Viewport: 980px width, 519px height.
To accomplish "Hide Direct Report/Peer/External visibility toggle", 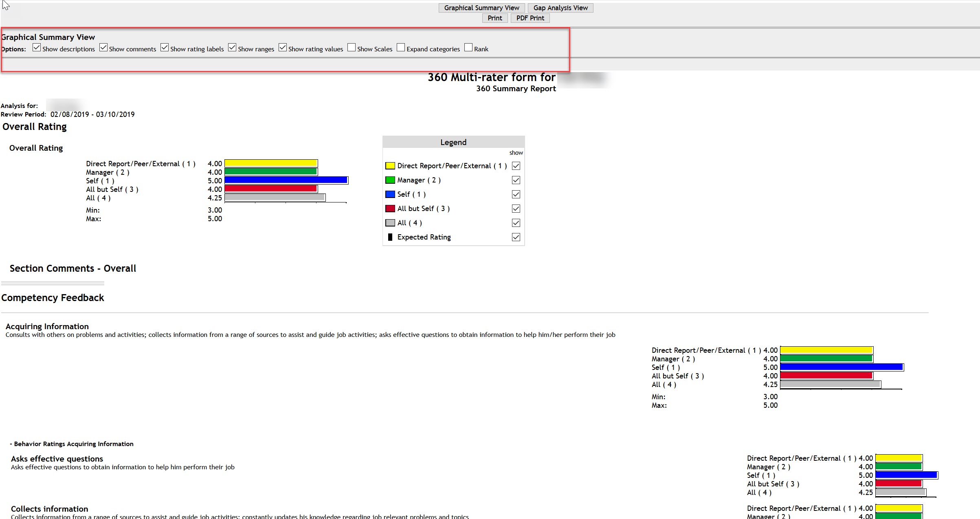I will 516,166.
